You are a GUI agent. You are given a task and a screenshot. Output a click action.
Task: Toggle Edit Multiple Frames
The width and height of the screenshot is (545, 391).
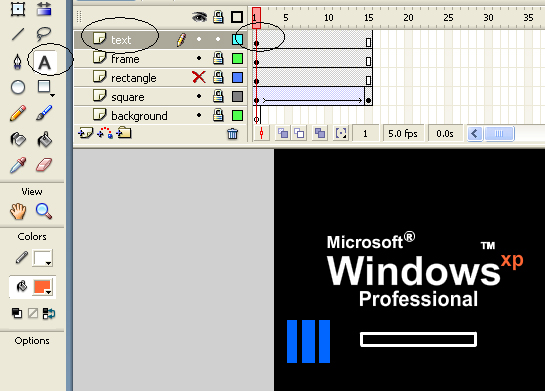pyautogui.click(x=320, y=133)
